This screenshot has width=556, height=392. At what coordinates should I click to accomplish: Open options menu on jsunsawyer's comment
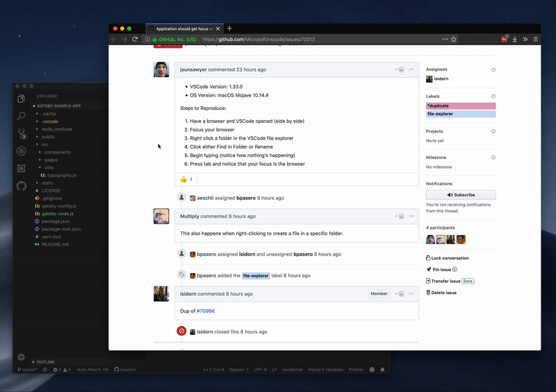[411, 70]
